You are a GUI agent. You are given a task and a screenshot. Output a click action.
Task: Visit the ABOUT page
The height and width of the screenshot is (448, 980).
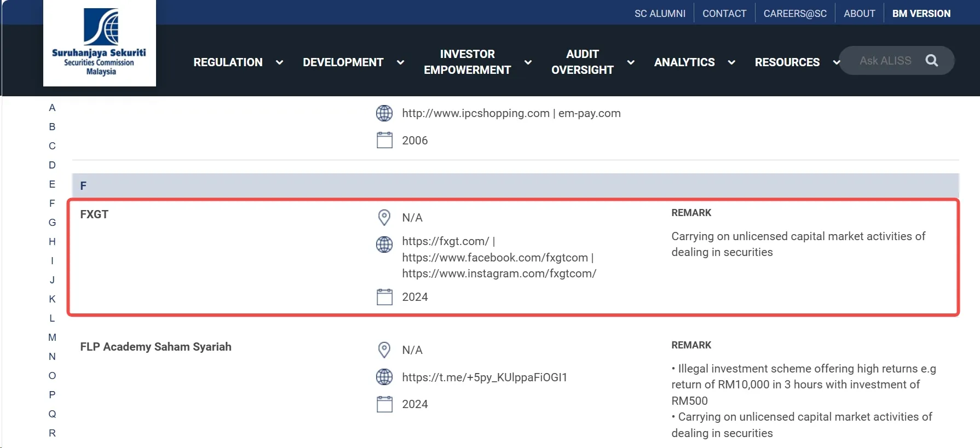[860, 13]
